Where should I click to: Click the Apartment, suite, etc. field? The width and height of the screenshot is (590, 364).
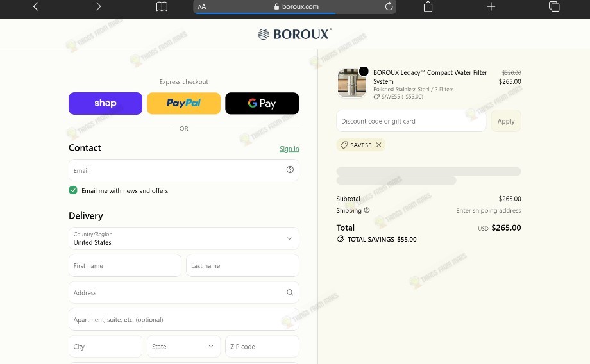pyautogui.click(x=183, y=320)
